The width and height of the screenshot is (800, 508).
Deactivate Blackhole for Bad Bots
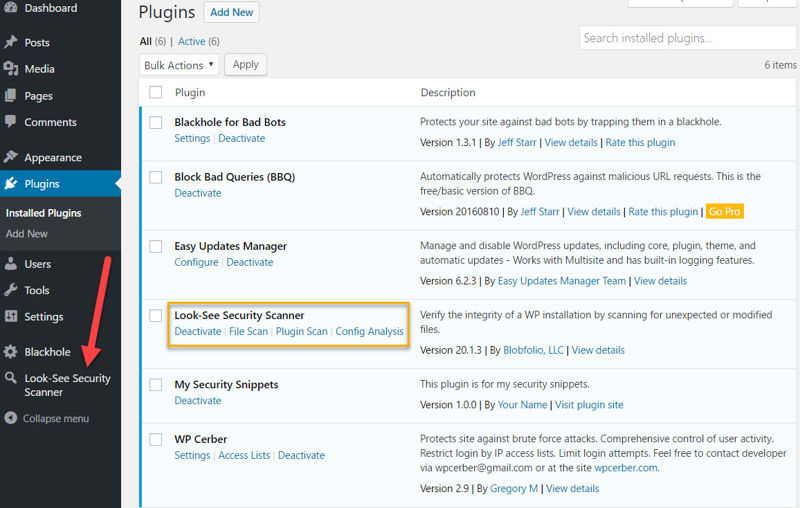(241, 138)
